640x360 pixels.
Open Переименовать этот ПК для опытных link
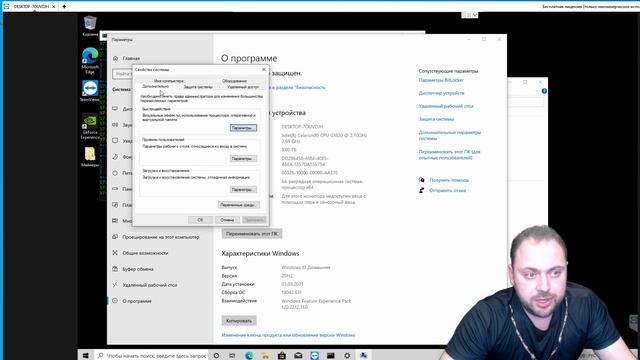449,155
